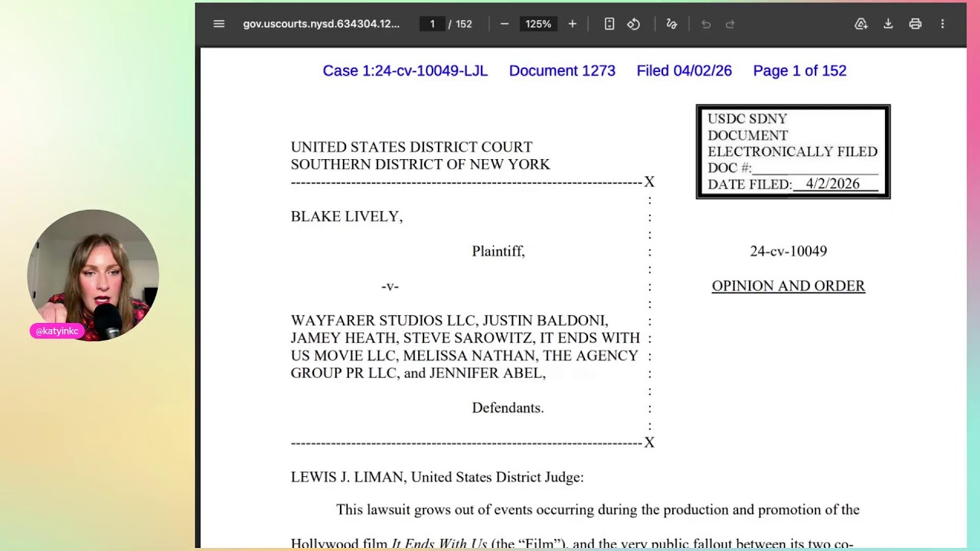Click the 'Document 1273' header text
Screen dimensions: 980x551
pos(562,70)
